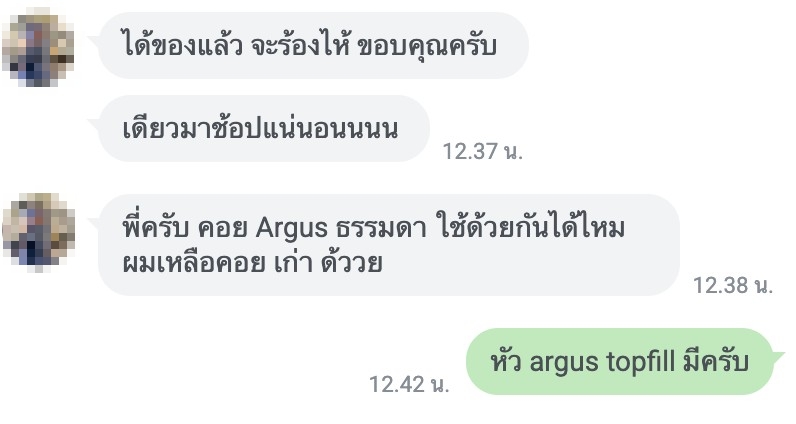796x424 pixels.
Task: Click "หัว" at the start of the green reply
Action: tap(506, 361)
